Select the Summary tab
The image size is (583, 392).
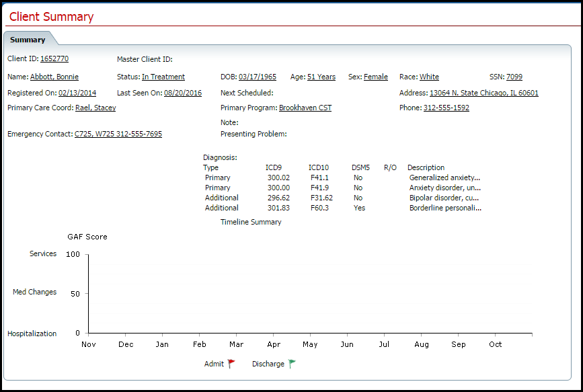click(x=28, y=39)
